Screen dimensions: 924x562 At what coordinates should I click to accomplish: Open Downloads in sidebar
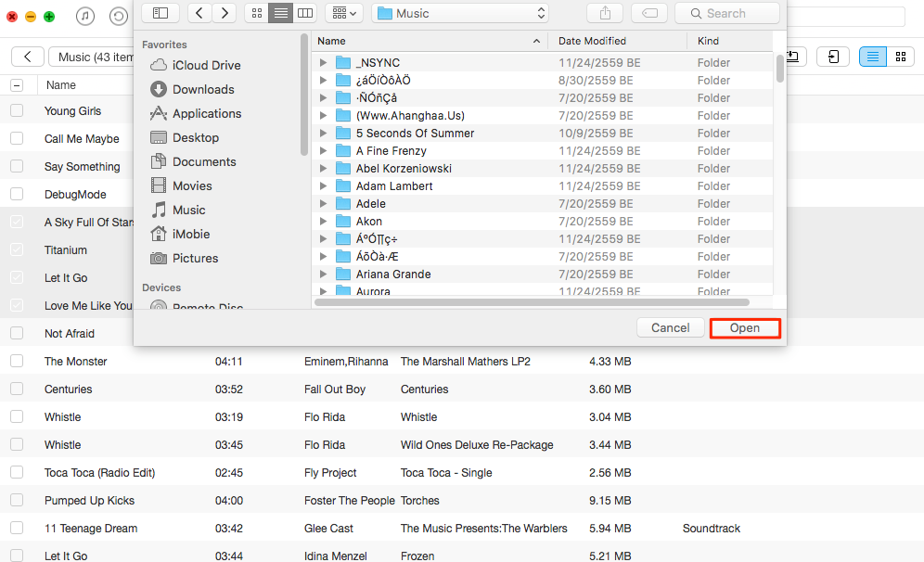pos(192,90)
